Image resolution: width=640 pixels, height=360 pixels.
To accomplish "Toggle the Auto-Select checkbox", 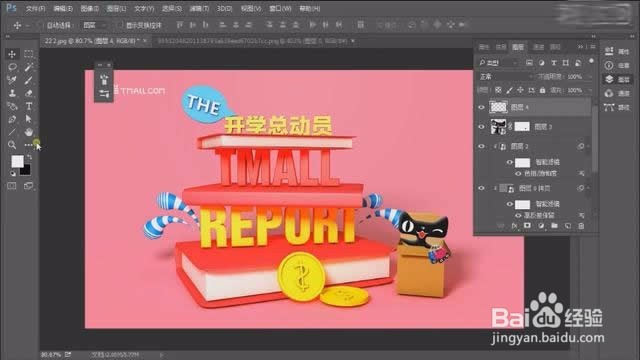I will (x=41, y=25).
